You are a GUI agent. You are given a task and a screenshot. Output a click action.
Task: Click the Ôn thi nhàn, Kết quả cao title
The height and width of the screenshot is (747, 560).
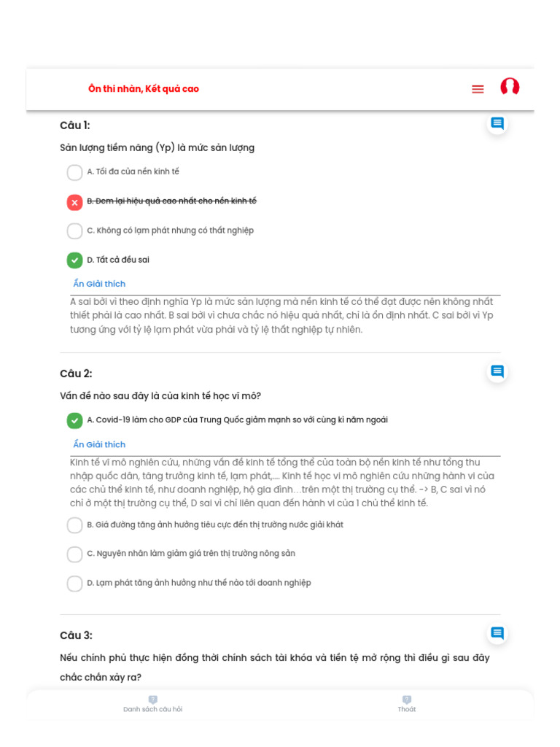click(144, 89)
